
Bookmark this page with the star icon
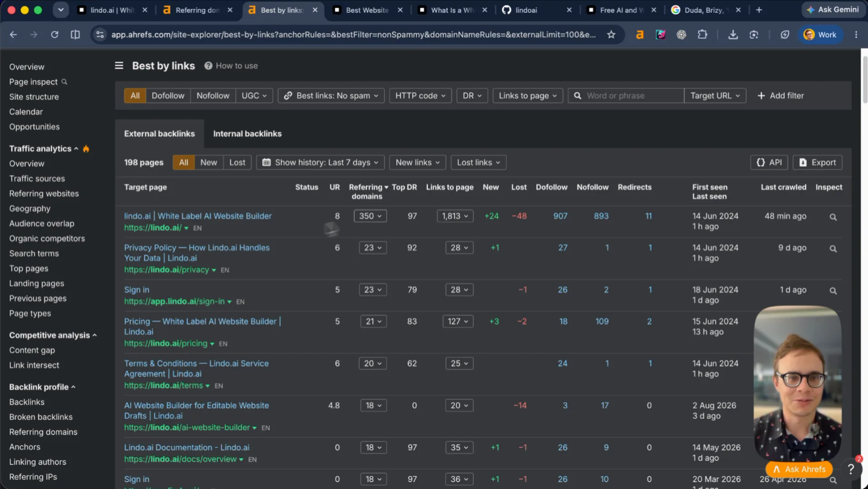(x=611, y=34)
